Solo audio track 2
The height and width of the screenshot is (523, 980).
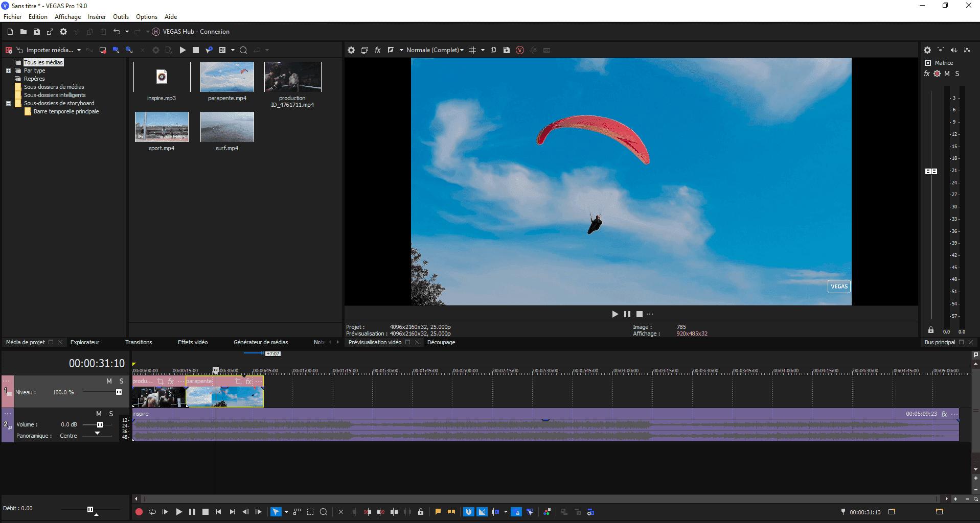[111, 414]
